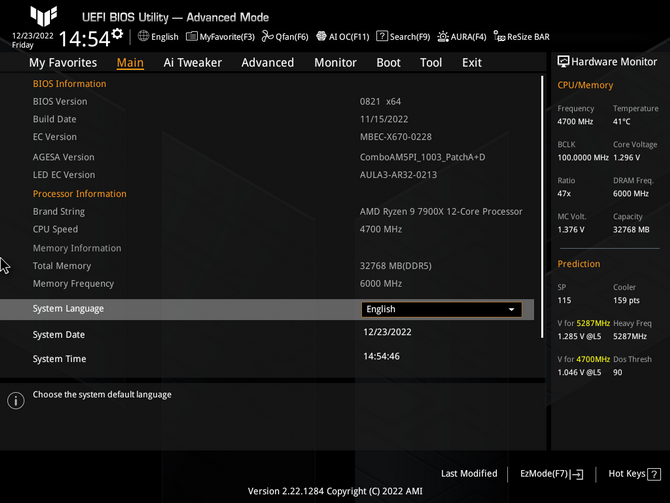670x503 pixels.
Task: Click the info circle icon
Action: [x=16, y=401]
